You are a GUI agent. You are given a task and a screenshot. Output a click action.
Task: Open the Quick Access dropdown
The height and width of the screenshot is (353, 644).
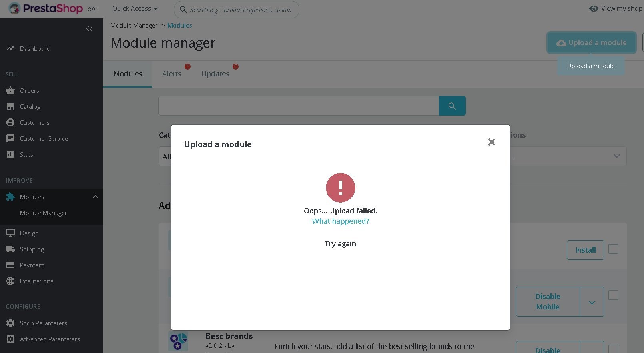(135, 8)
